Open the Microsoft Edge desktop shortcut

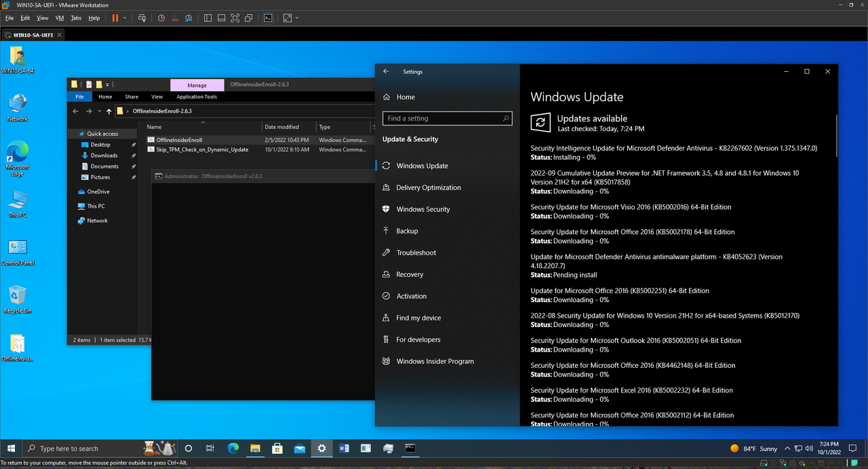click(18, 160)
